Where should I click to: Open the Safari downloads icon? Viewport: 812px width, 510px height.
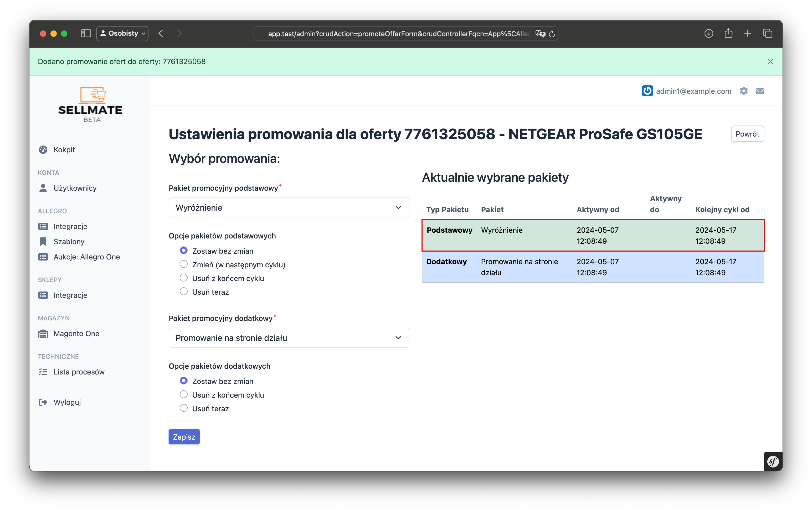708,33
